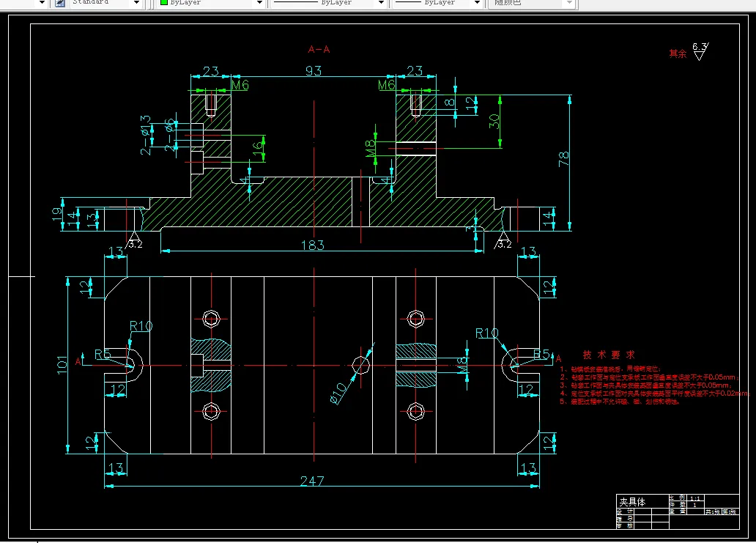Open the linetype ByLayer dropdown arrow
This screenshot has height=543, width=756.
381,3
